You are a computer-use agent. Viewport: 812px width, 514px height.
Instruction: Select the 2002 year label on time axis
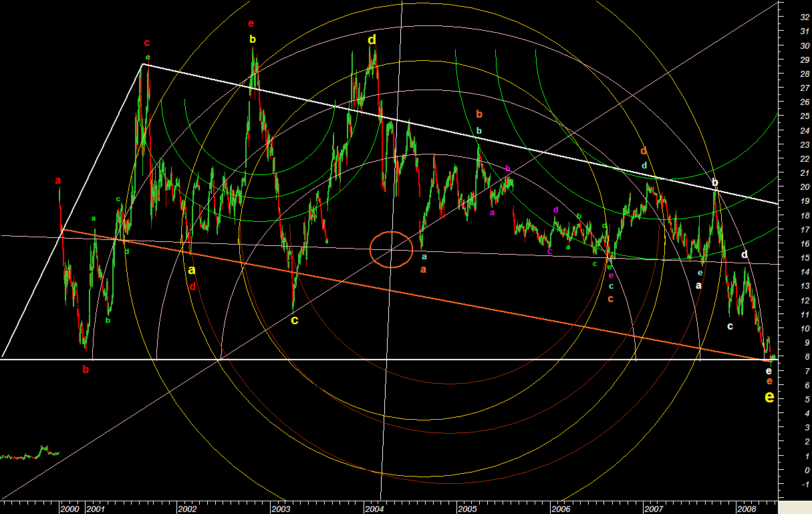point(189,509)
